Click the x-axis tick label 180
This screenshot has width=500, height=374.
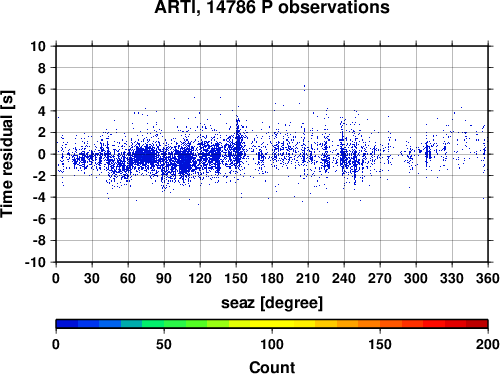pos(272,278)
